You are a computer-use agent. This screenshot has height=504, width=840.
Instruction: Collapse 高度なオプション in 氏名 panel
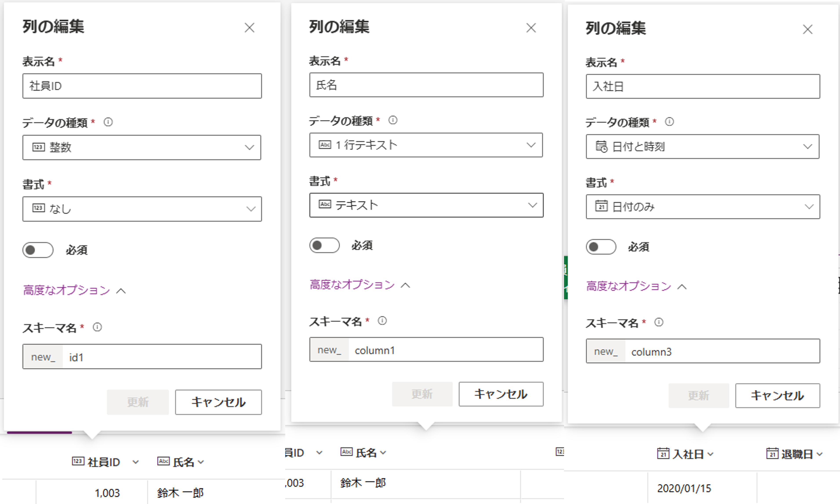[360, 285]
